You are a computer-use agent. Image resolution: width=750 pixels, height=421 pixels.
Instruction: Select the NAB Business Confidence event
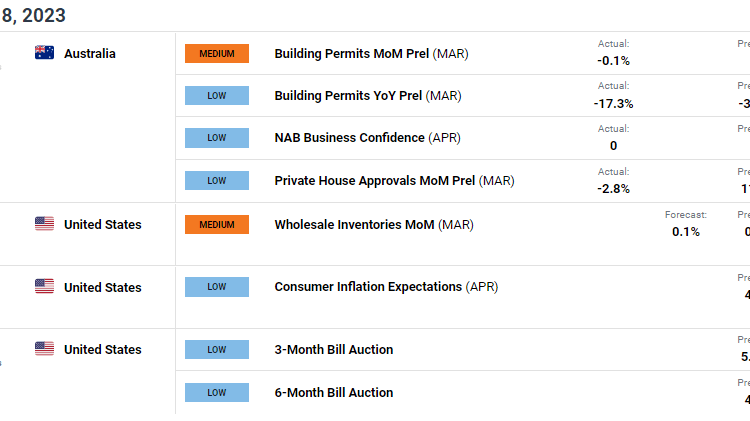click(368, 138)
